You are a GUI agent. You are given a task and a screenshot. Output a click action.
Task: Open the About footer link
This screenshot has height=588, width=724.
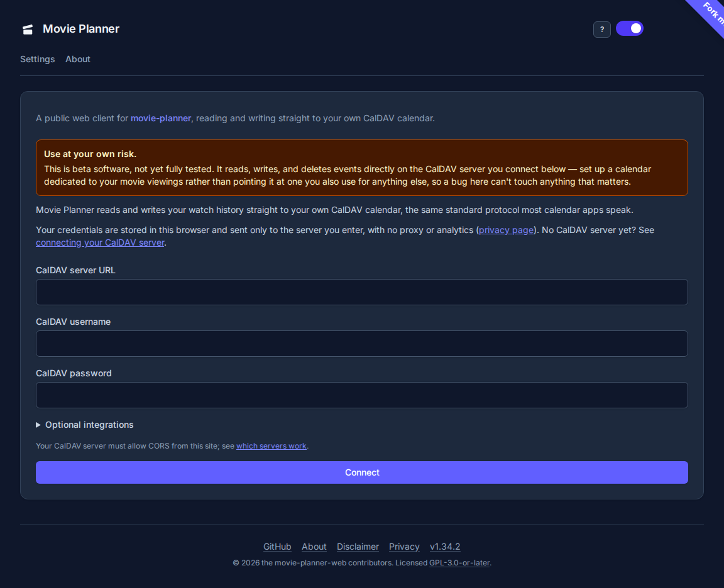314,547
